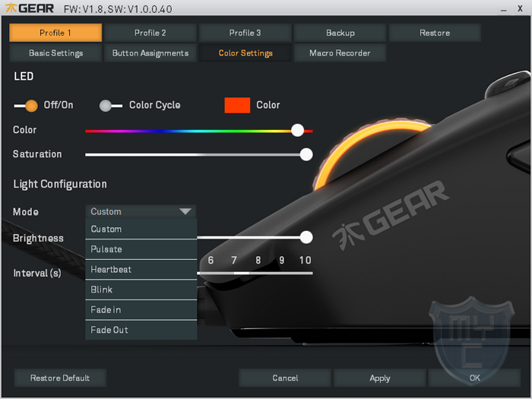Choose Fade Out light mode

click(141, 330)
